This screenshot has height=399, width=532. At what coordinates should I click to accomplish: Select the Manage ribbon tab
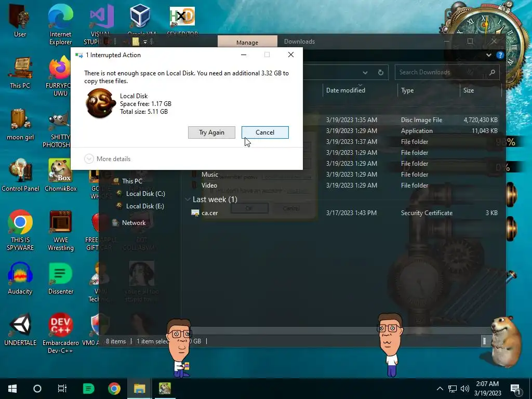pyautogui.click(x=247, y=42)
